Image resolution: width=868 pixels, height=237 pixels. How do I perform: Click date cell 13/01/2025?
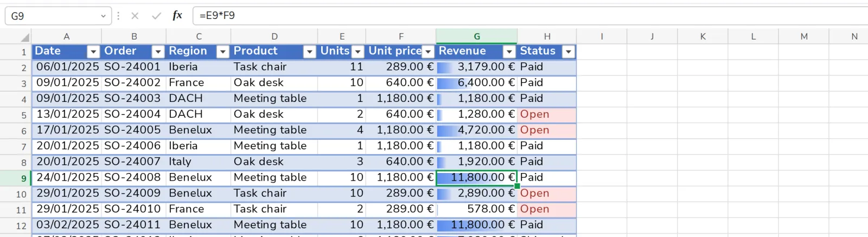(66, 114)
